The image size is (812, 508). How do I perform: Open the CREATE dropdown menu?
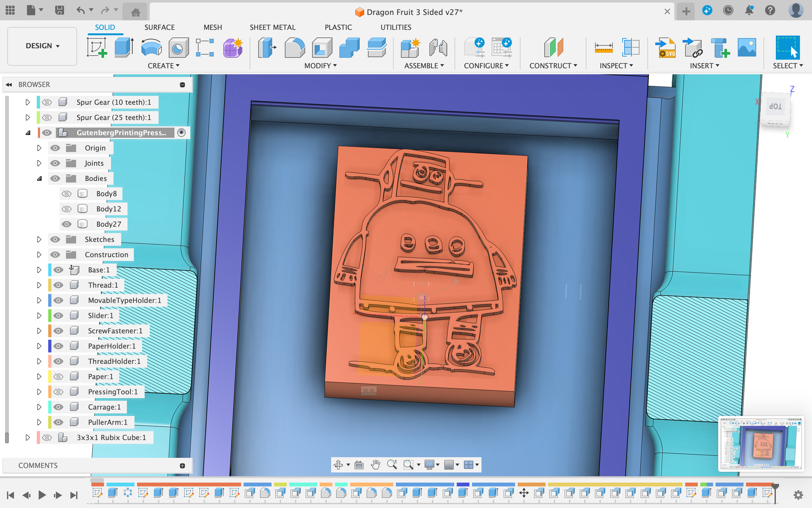(164, 65)
